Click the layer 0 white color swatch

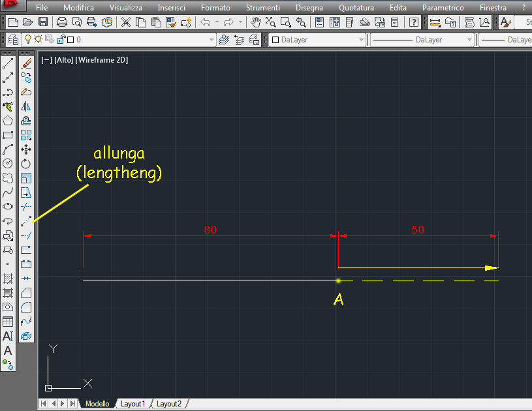70,40
